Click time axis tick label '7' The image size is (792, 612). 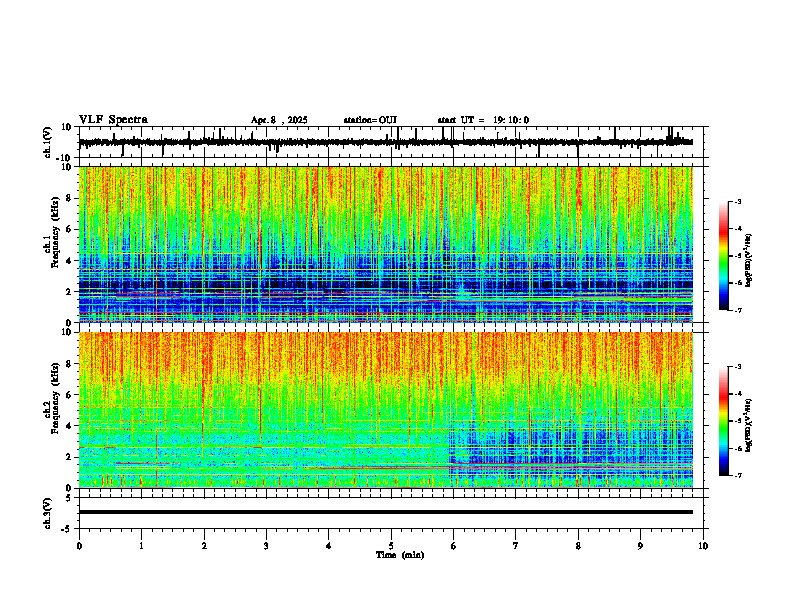[x=516, y=546]
